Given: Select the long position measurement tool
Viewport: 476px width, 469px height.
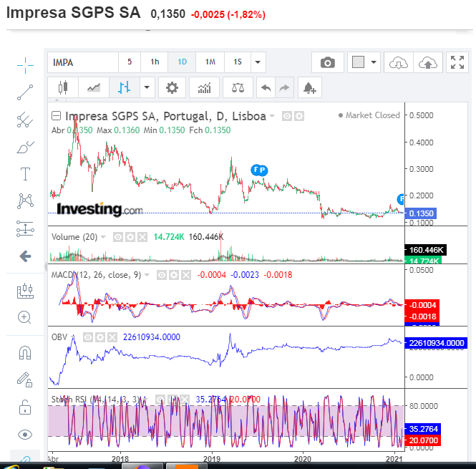Looking at the screenshot, I should [x=25, y=228].
